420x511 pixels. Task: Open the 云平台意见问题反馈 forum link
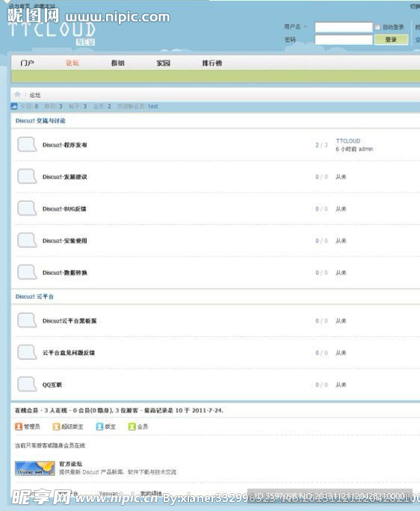pos(69,353)
